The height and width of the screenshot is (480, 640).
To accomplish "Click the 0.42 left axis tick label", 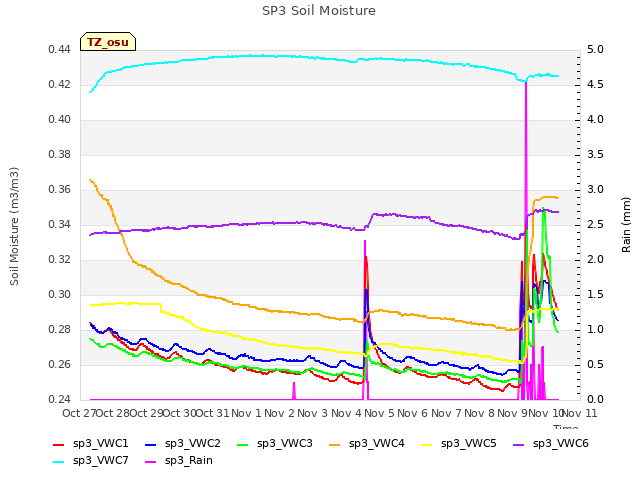I will (x=59, y=85).
